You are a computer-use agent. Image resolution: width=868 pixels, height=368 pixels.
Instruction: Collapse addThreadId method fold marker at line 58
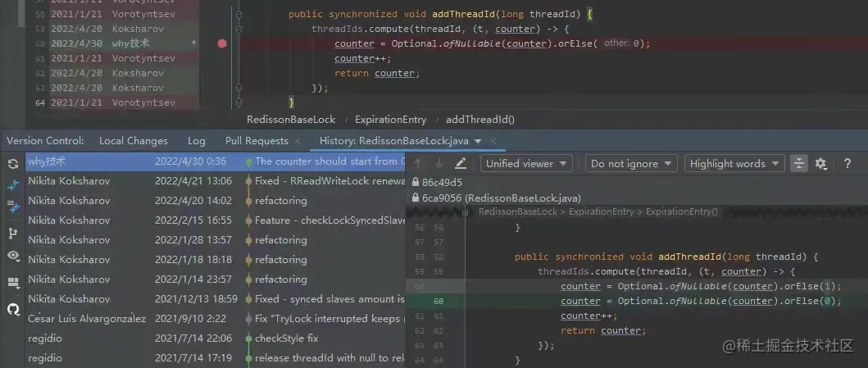pos(239,15)
